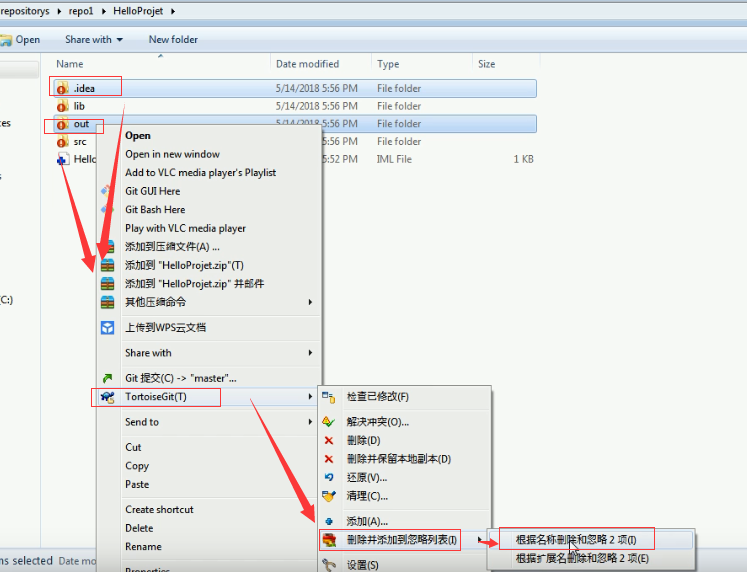
Task: Choose Delete in the context menu
Action: tap(139, 528)
